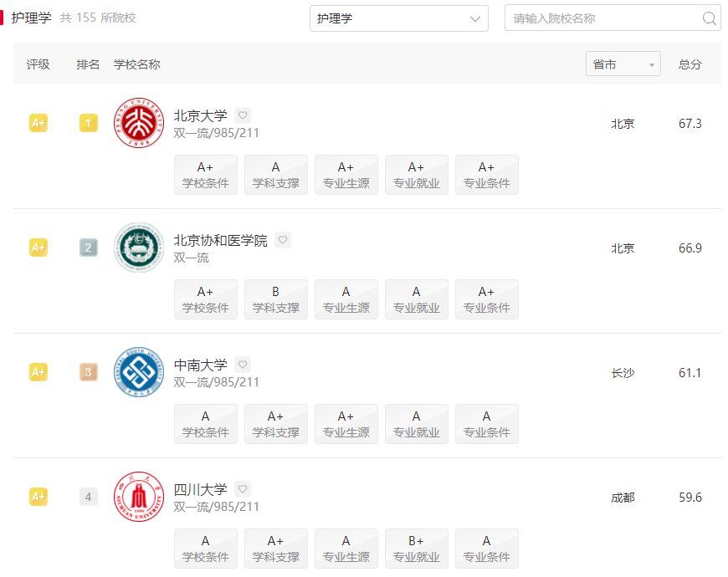
Task: Click the 排名 column header
Action: [x=88, y=64]
